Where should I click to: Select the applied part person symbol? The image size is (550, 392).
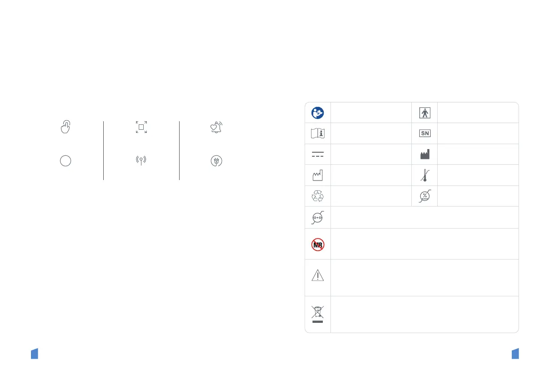tap(424, 112)
